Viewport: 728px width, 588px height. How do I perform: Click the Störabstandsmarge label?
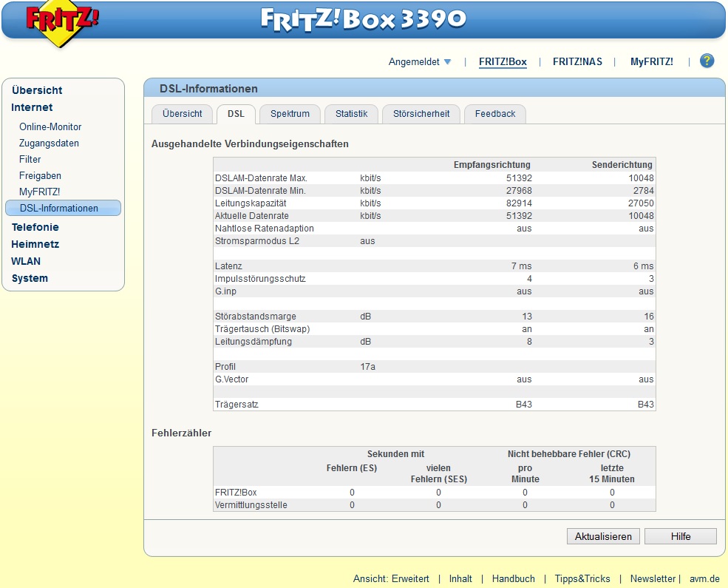pos(256,317)
